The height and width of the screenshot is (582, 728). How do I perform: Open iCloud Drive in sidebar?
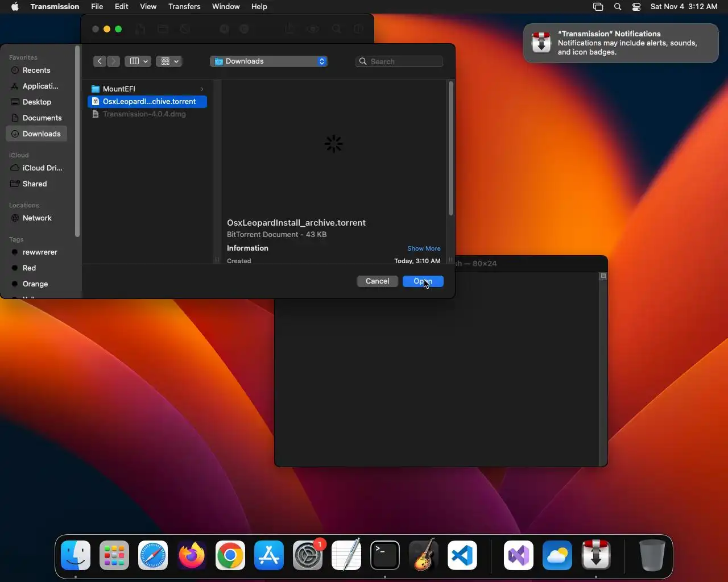click(x=36, y=168)
